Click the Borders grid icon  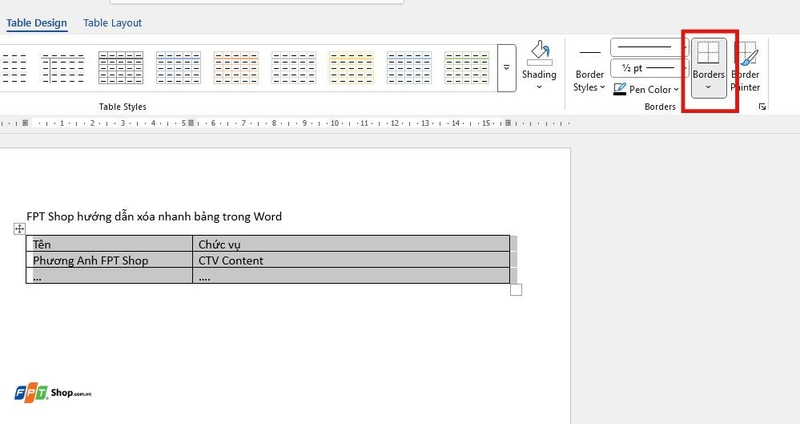coord(709,53)
